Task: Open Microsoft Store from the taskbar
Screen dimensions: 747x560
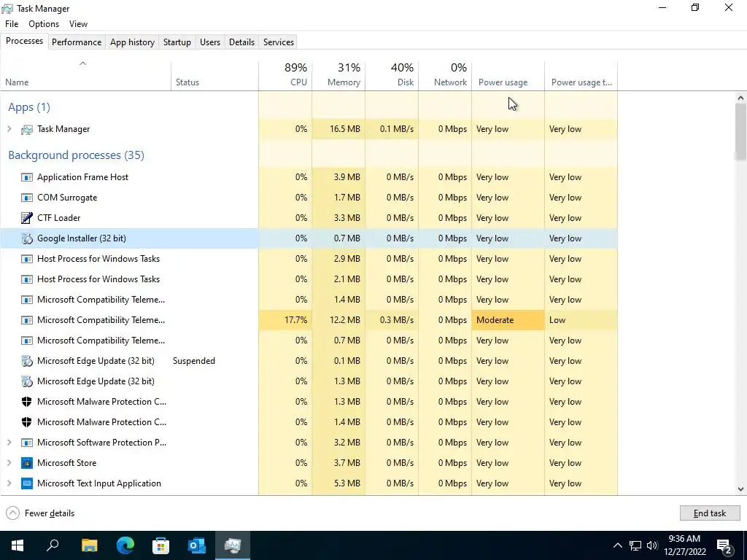Action: (161, 545)
